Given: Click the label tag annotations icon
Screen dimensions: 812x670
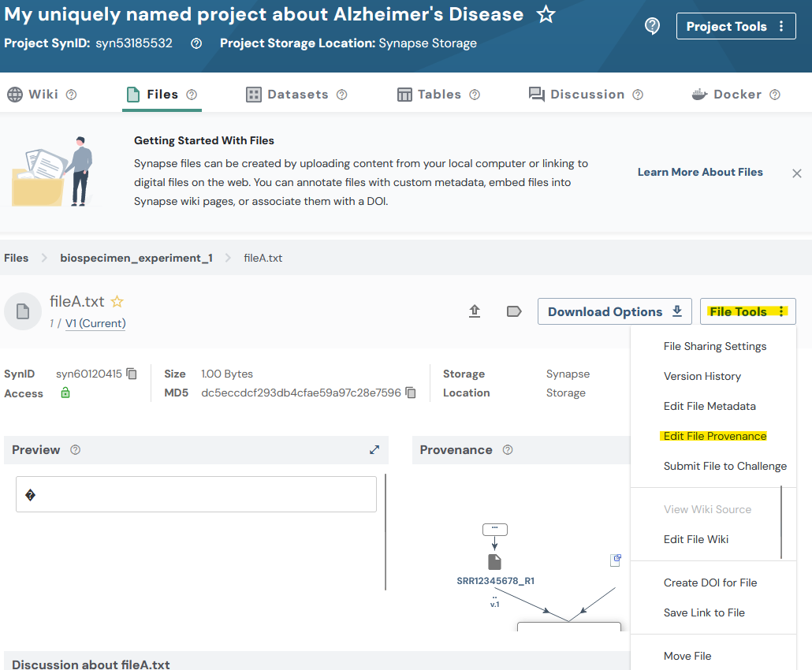Looking at the screenshot, I should 514,311.
